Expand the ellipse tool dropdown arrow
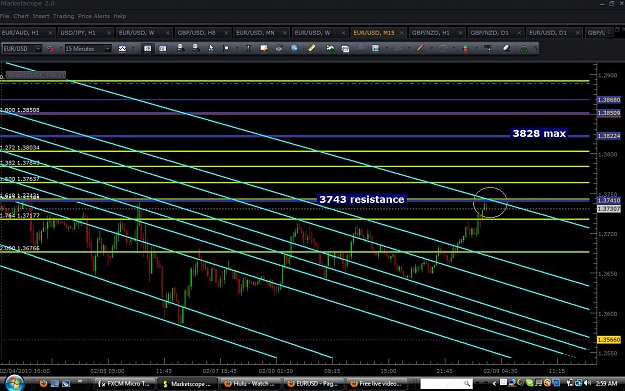This screenshot has width=625, height=391. coord(454,49)
